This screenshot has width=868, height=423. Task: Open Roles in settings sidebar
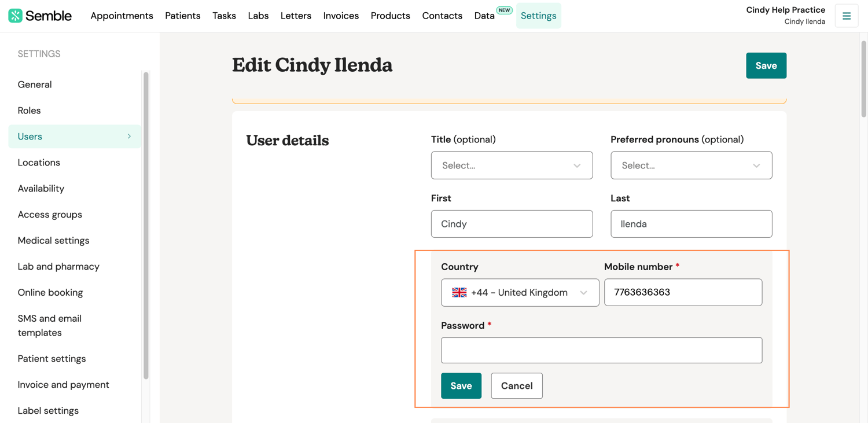click(x=29, y=111)
